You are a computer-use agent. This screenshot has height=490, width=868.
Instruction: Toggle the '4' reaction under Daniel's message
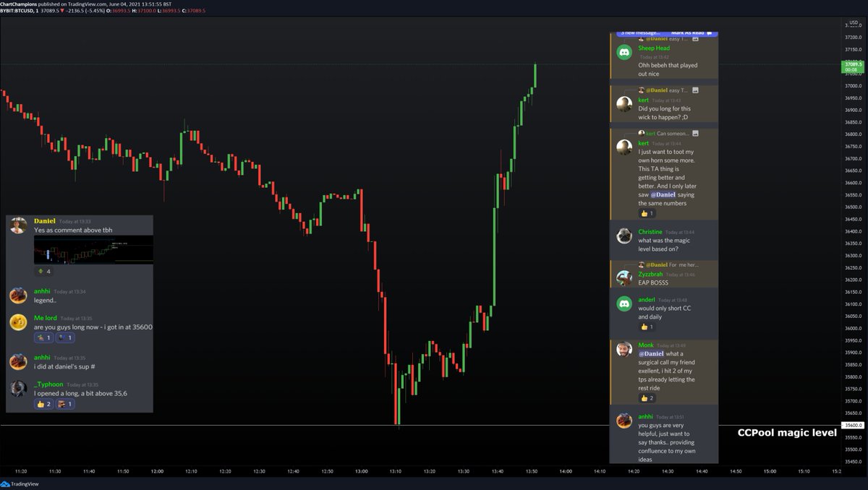point(43,272)
